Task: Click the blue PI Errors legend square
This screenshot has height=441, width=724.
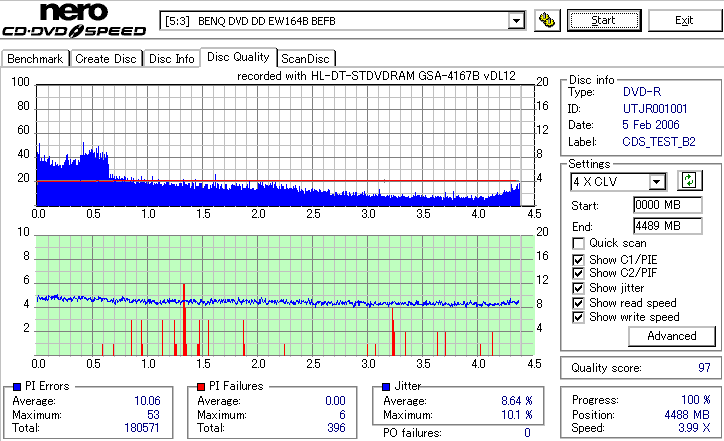Action: click(x=17, y=387)
